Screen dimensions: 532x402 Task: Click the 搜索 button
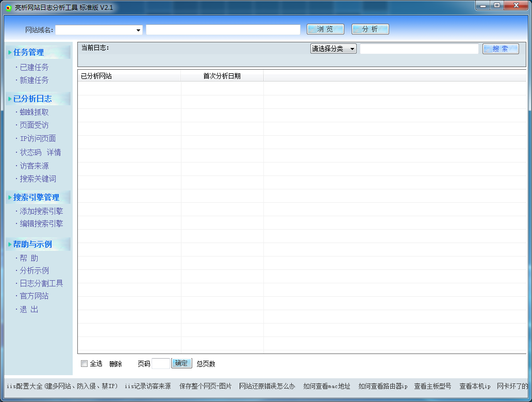coord(501,49)
